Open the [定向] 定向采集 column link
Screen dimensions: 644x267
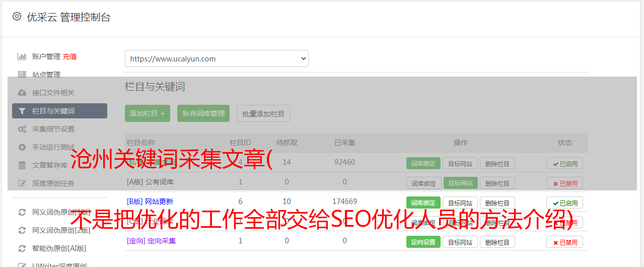pyautogui.click(x=151, y=241)
